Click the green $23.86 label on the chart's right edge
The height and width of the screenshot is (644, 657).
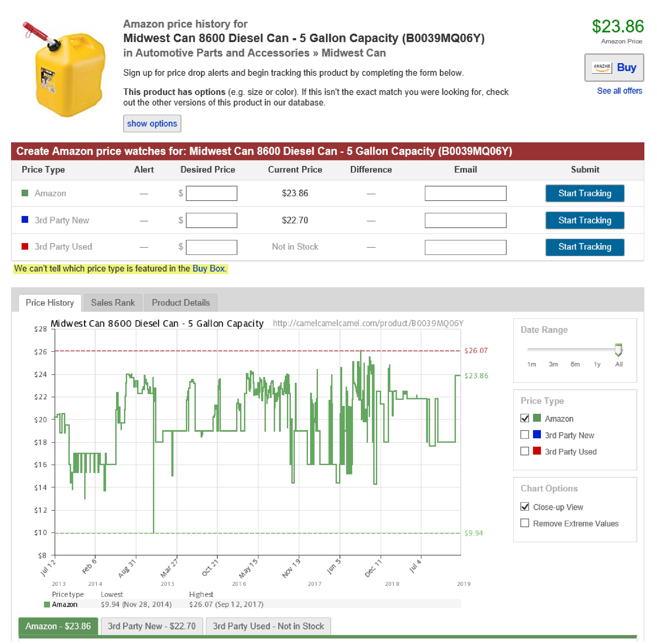476,376
